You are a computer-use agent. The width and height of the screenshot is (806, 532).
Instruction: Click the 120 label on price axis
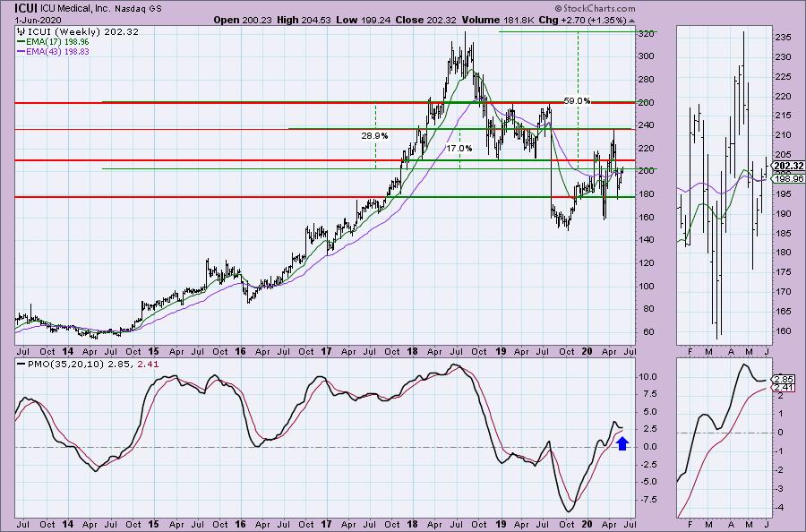tap(647, 262)
